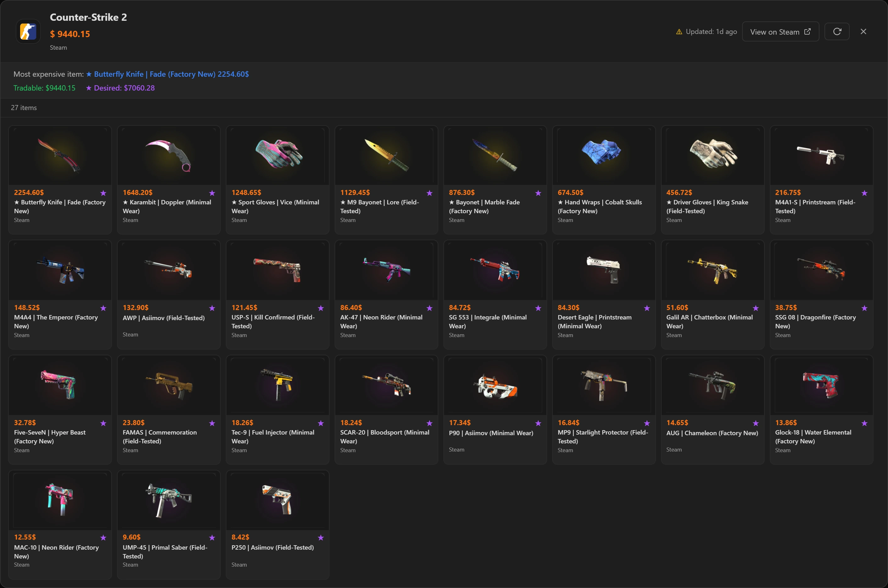Select the M4A4 The Emperor image

tap(60, 271)
